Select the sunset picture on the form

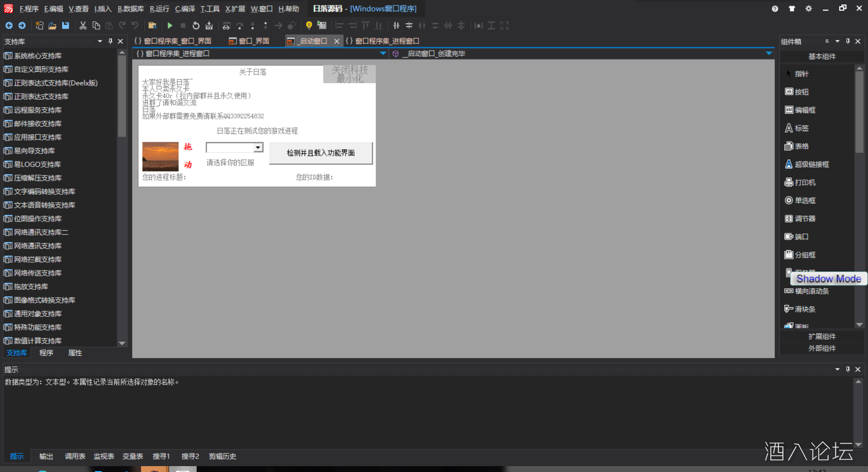point(160,157)
